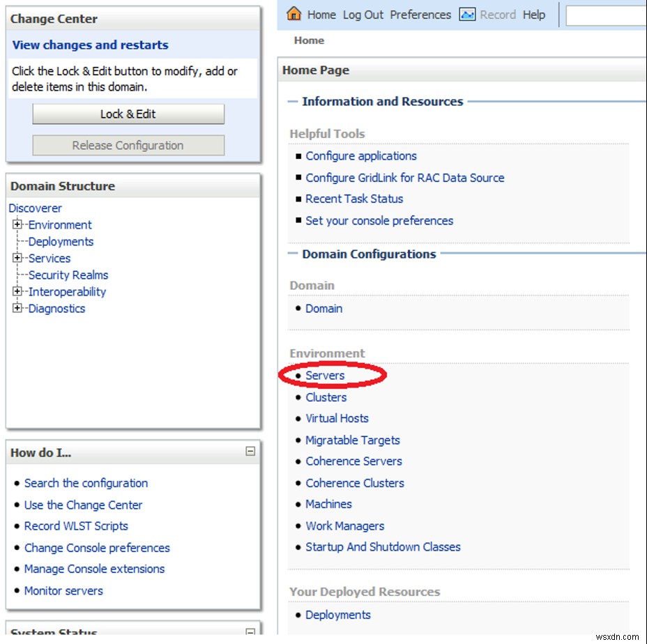Open Home in the top toolbar
Viewport: 647px width, 644px height.
pyautogui.click(x=321, y=15)
